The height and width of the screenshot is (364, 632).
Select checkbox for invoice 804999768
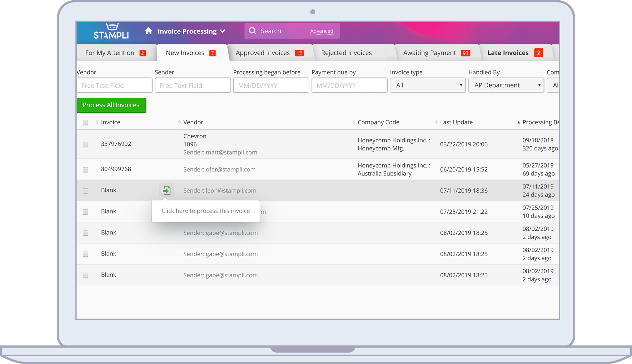(x=86, y=170)
